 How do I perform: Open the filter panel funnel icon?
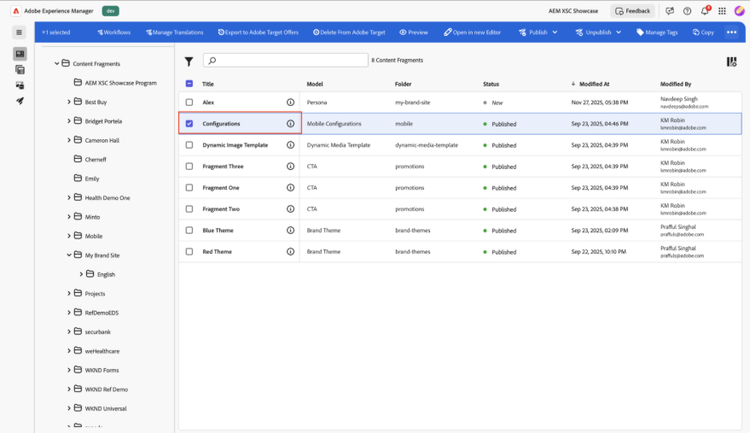189,62
